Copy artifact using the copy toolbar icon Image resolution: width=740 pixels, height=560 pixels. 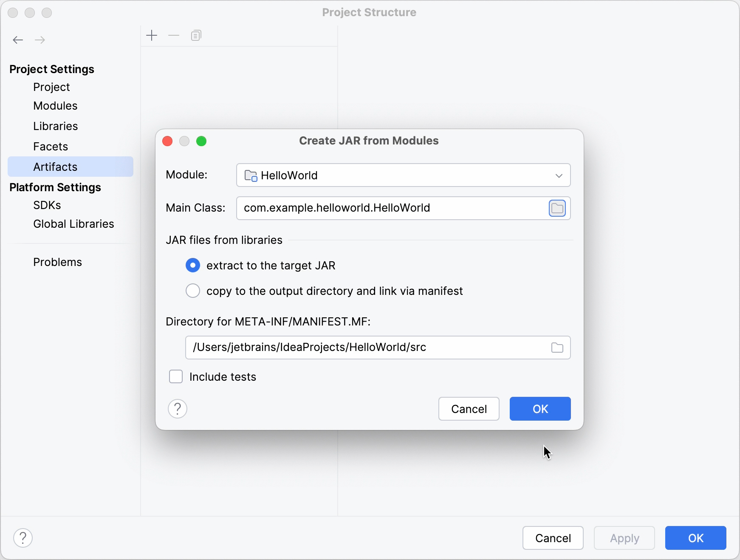point(196,35)
